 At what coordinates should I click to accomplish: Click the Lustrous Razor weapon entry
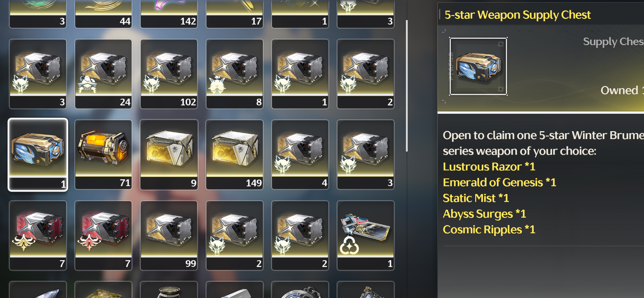(489, 167)
